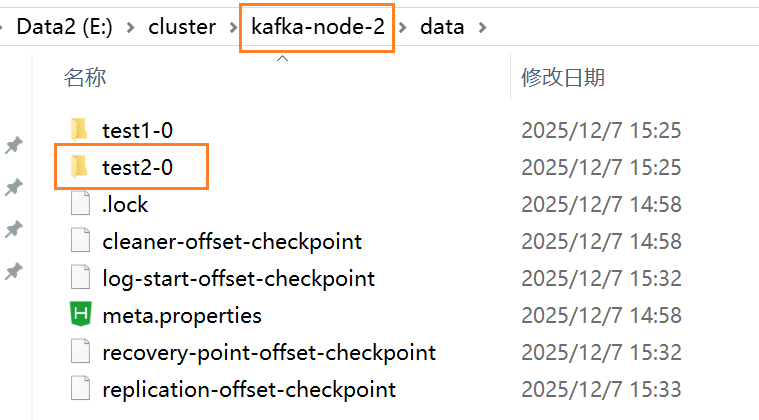Screen dimensions: 759x420
Task: Sort files by the 名称 column header
Action: [x=85, y=78]
